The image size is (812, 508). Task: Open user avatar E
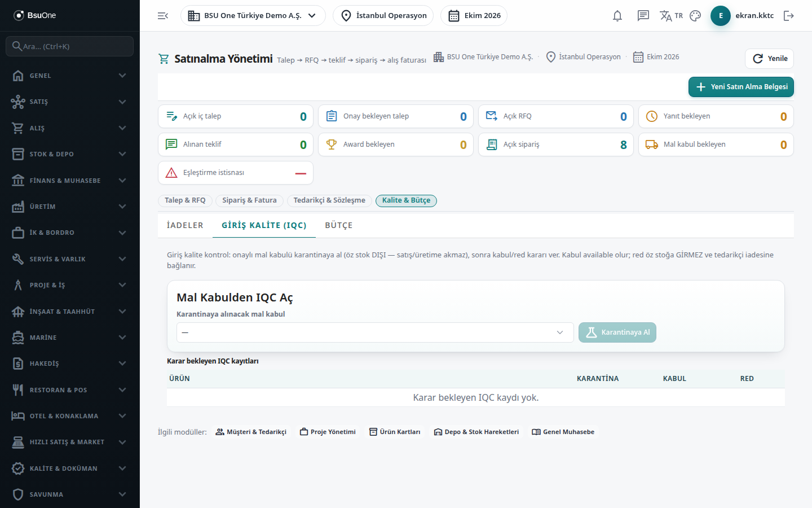coord(721,16)
